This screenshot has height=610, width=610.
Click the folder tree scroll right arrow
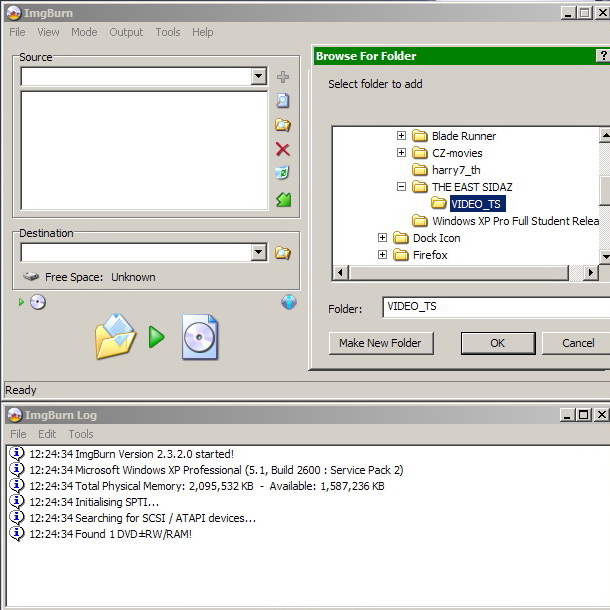(591, 272)
